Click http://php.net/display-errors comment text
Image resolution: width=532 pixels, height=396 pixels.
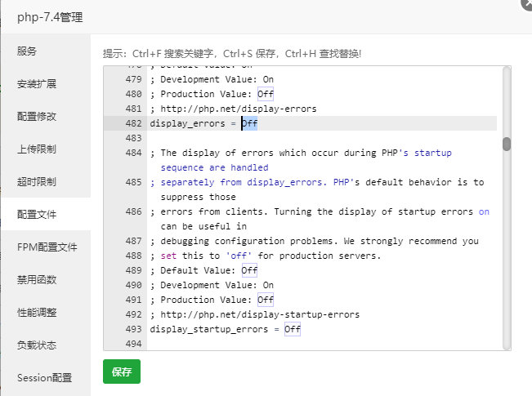point(238,109)
